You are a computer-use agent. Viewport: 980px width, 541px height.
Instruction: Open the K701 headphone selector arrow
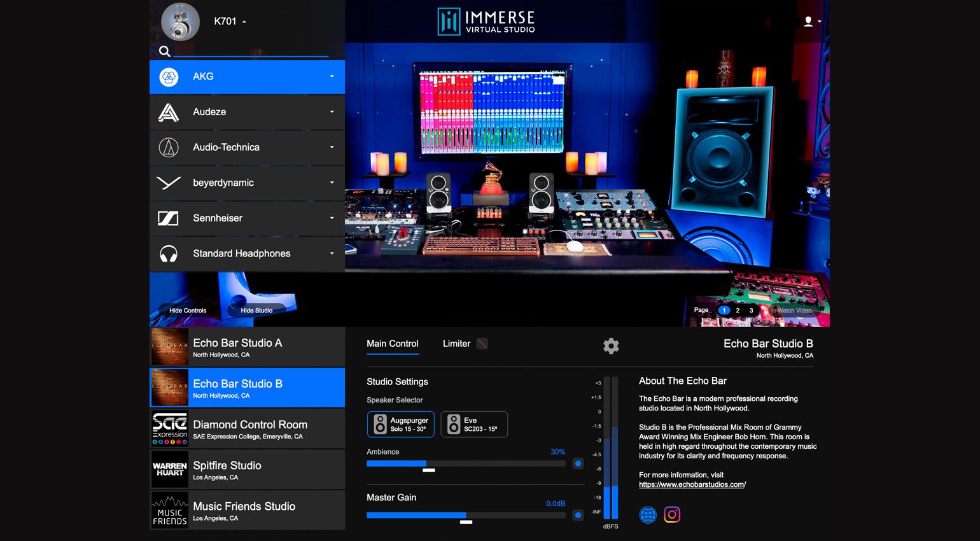click(244, 22)
